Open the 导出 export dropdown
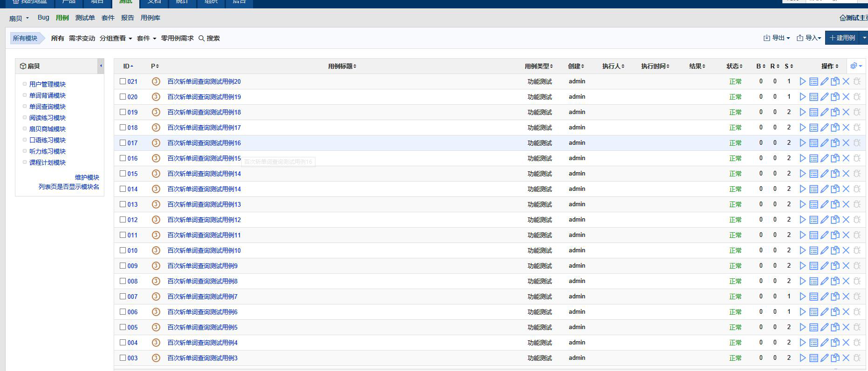Image resolution: width=868 pixels, height=371 pixels. tap(777, 38)
